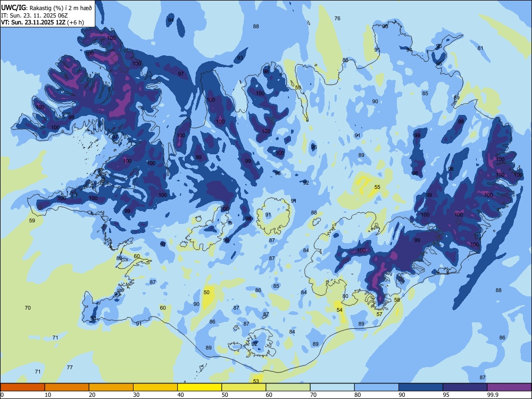Click the humidity value '55' in the yellow patch
Screen dimensions: 532x399
point(377,187)
